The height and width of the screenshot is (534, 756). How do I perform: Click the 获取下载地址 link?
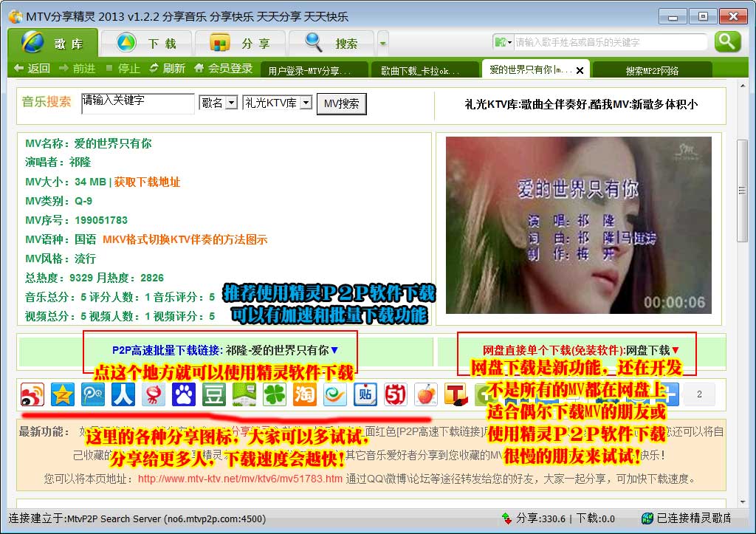point(147,182)
